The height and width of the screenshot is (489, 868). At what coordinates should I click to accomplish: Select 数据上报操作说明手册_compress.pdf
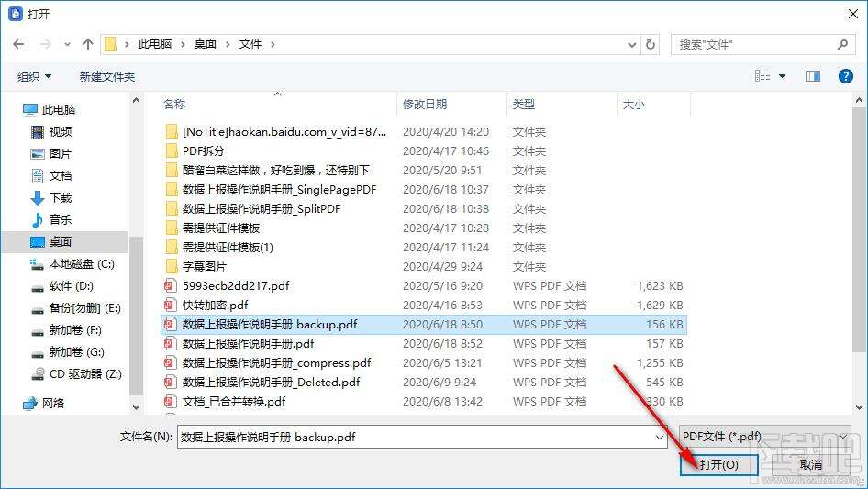point(276,363)
